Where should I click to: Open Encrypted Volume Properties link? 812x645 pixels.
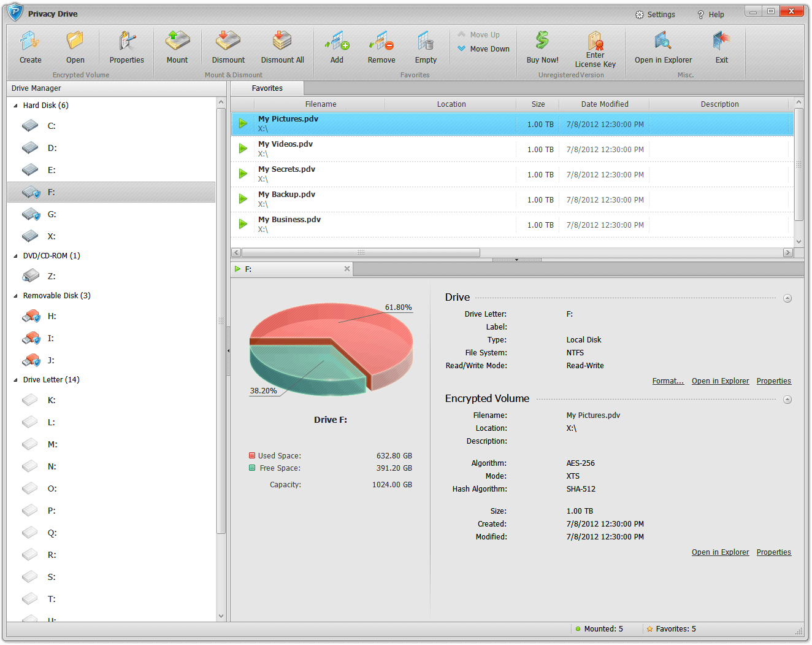[773, 552]
